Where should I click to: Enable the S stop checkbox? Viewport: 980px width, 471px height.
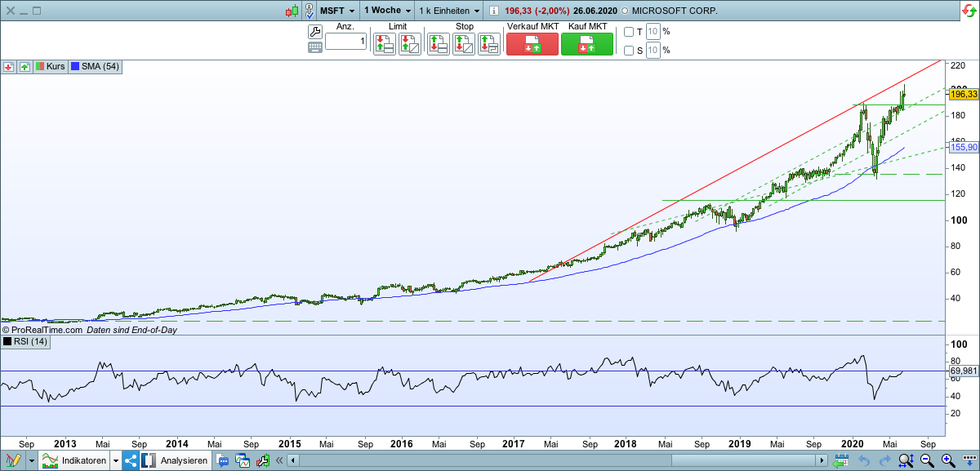click(x=627, y=51)
